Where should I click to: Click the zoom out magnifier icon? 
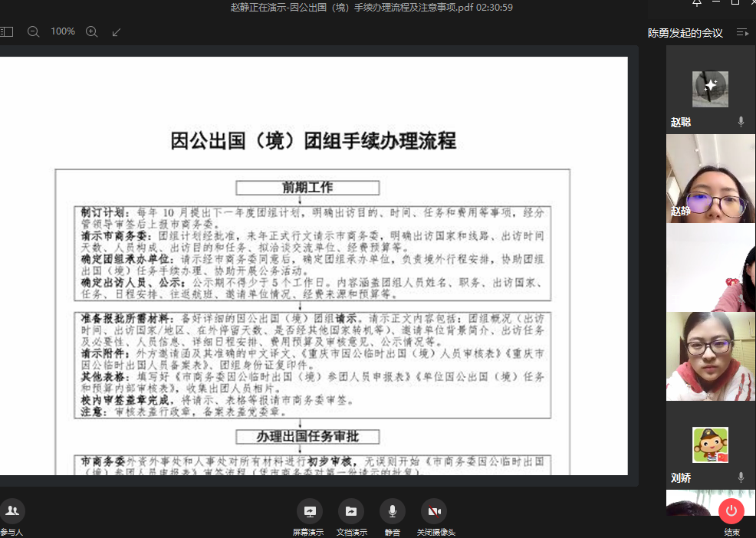pyautogui.click(x=33, y=31)
